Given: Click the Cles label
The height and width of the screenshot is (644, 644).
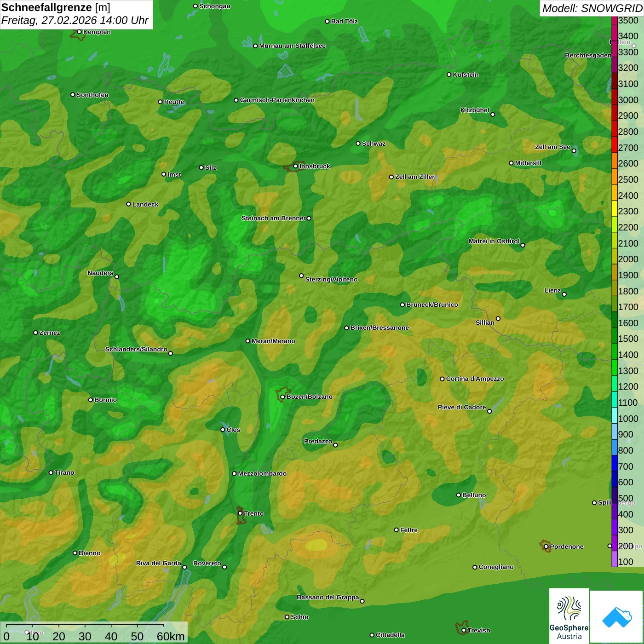Looking at the screenshot, I should (233, 430).
